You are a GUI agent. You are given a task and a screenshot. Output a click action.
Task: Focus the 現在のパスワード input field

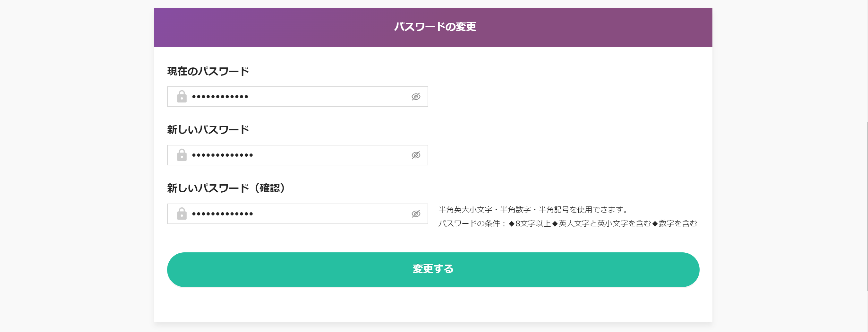[x=296, y=97]
